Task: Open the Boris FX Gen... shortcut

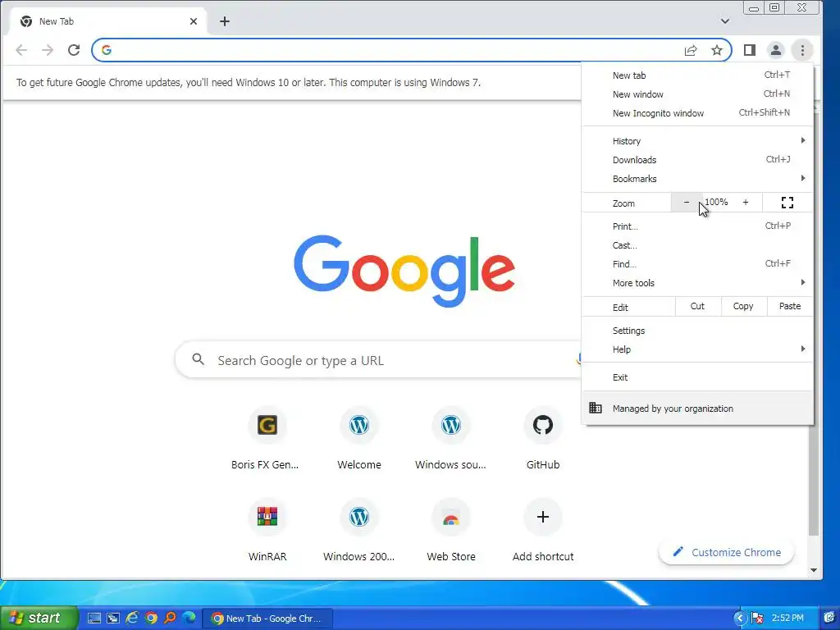Action: [x=267, y=439]
